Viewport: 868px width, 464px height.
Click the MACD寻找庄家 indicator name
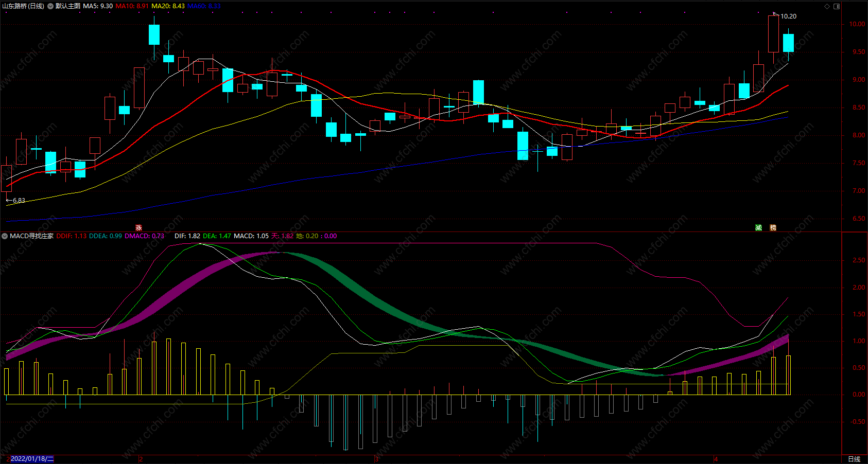click(x=32, y=236)
